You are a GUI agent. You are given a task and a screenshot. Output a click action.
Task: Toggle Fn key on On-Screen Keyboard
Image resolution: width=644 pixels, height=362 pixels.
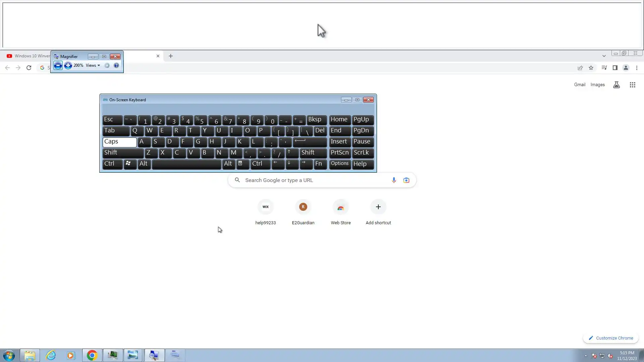320,164
